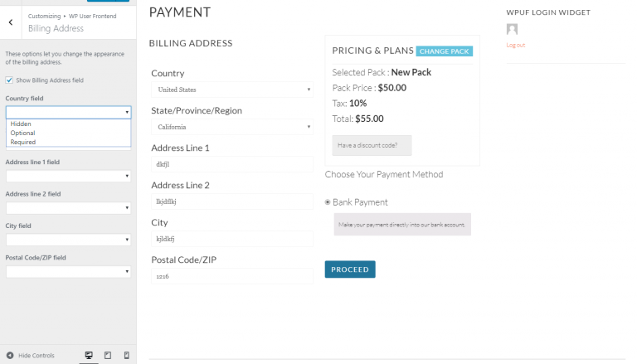The image size is (637, 364).
Task: Click the discount code input field
Action: pyautogui.click(x=372, y=145)
